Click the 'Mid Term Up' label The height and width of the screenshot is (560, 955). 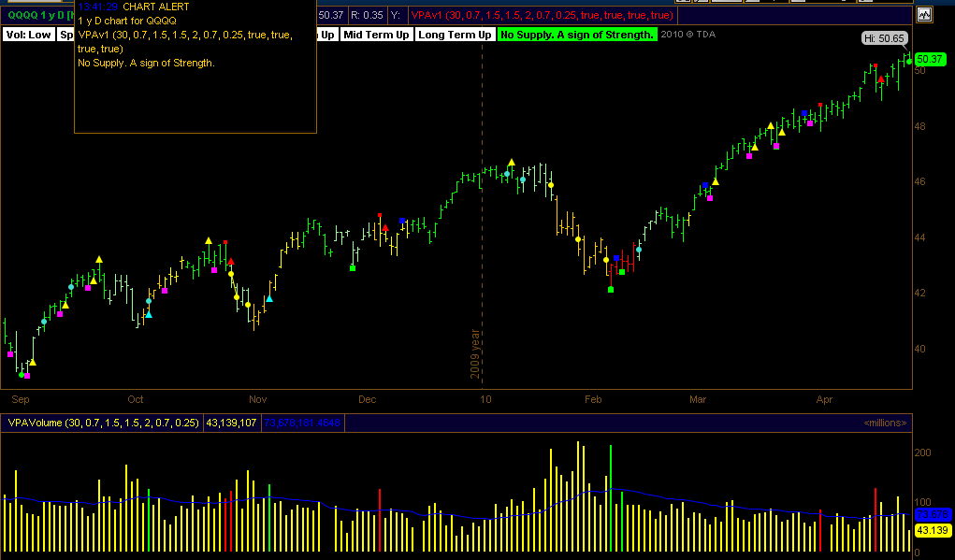(x=376, y=35)
